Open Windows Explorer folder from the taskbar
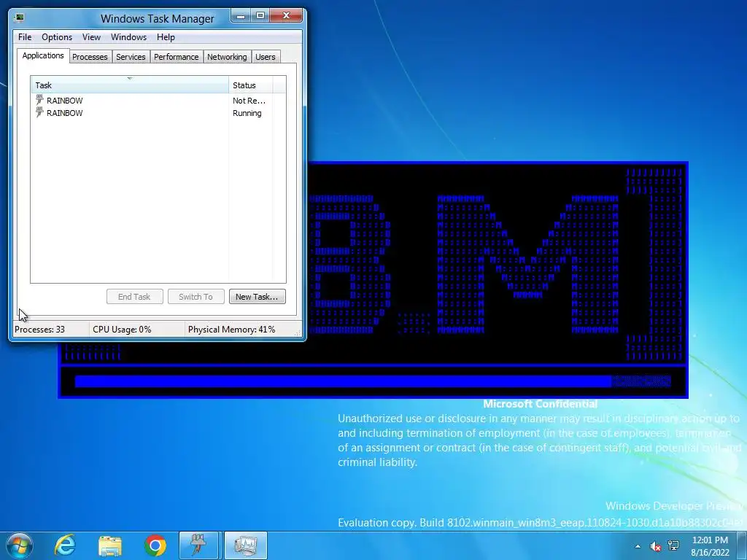Screen dimensions: 747x560 pos(110,545)
